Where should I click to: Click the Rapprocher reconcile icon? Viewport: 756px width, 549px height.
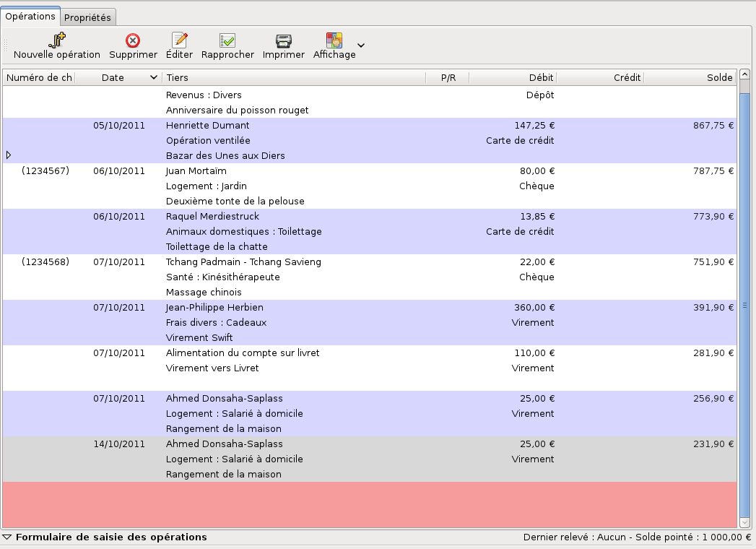227,40
